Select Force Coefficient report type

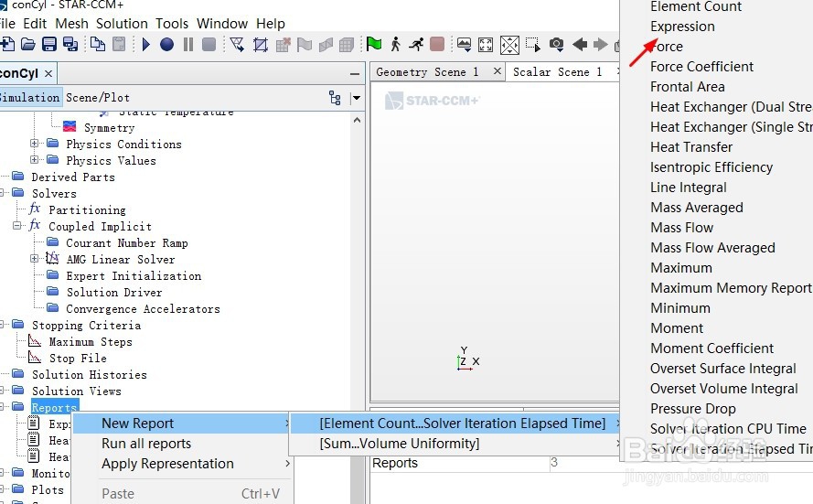(x=701, y=67)
